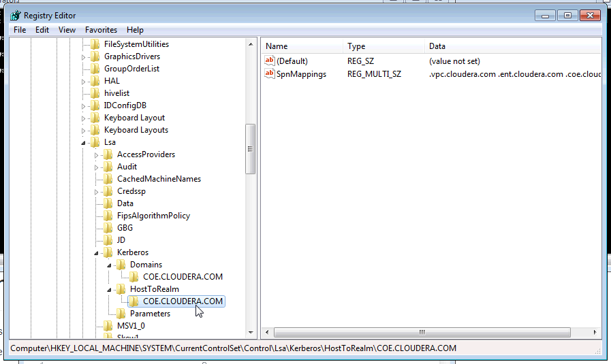Open the View menu
Image resolution: width=611 pixels, height=364 pixels.
tap(67, 30)
